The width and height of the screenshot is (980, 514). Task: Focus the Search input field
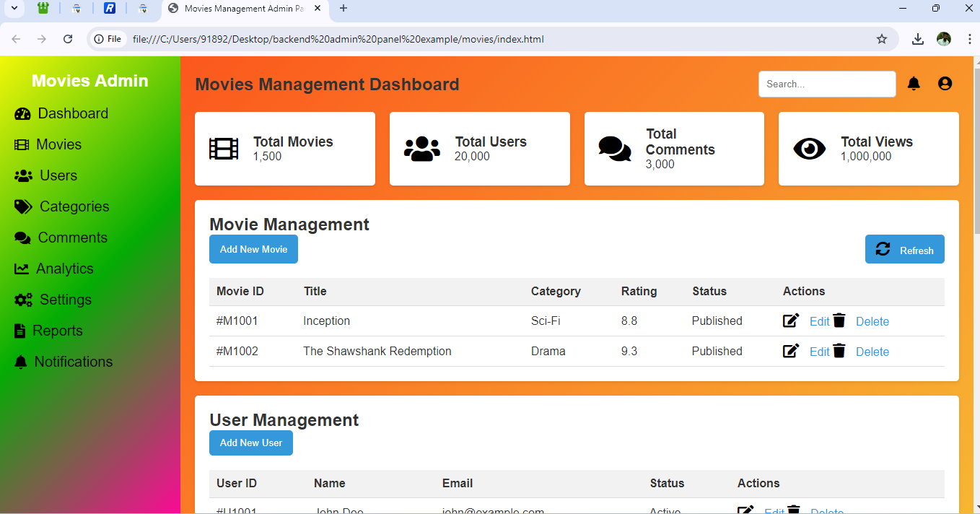826,84
